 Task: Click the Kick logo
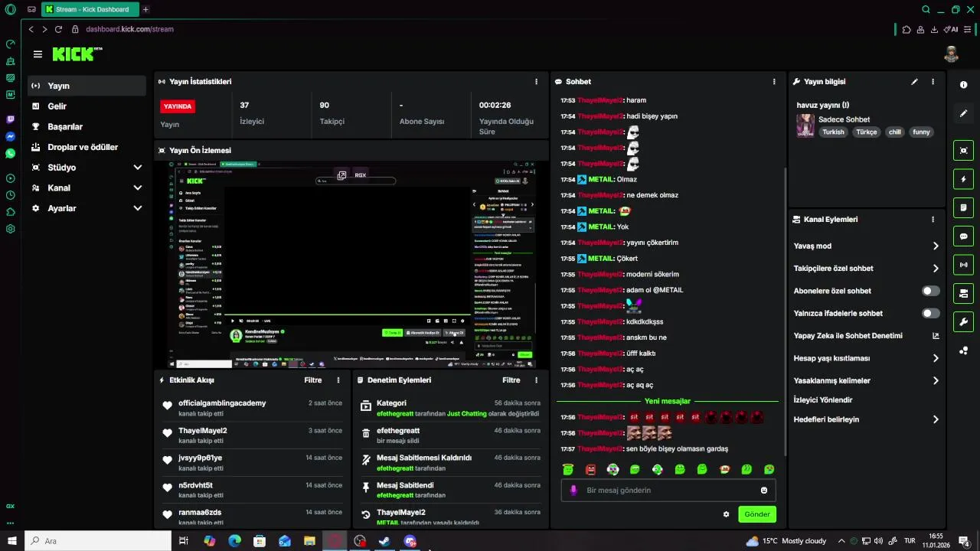point(76,54)
